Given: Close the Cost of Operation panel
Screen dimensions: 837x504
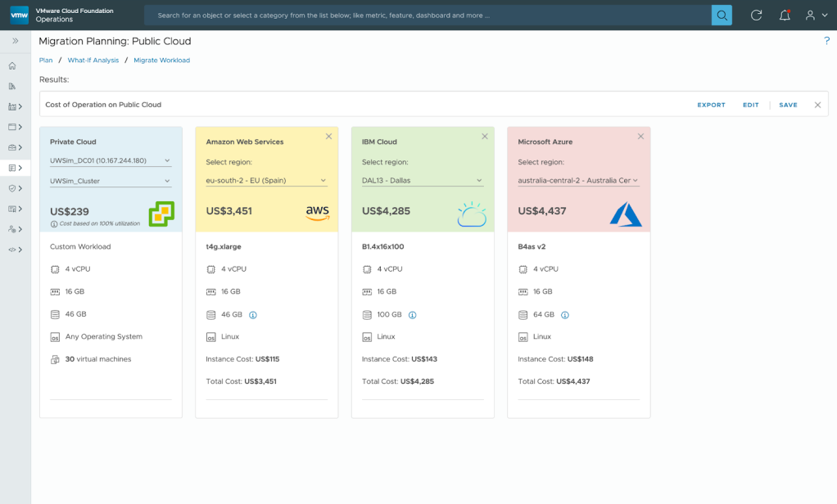Looking at the screenshot, I should (x=817, y=105).
